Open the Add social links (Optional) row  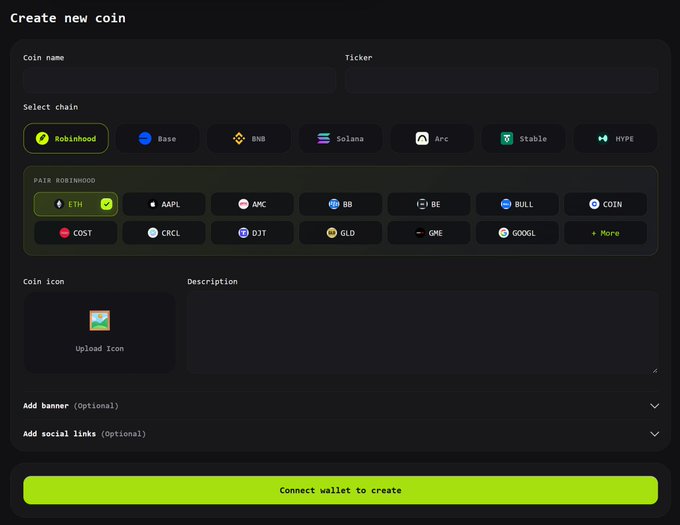[341, 434]
